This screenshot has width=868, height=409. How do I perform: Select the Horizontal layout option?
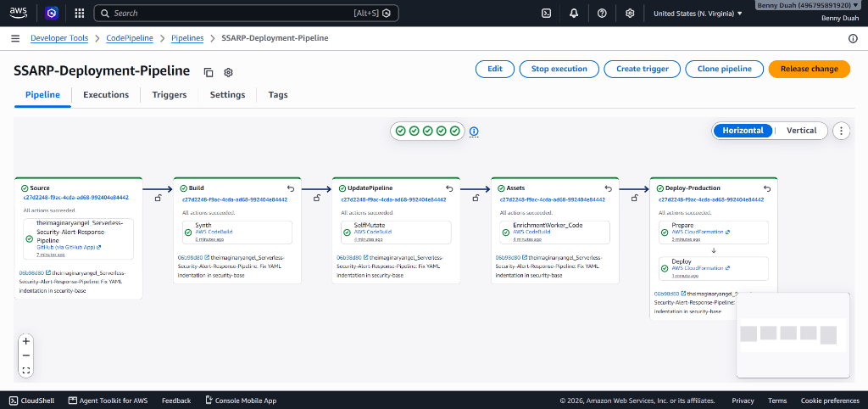tap(743, 131)
